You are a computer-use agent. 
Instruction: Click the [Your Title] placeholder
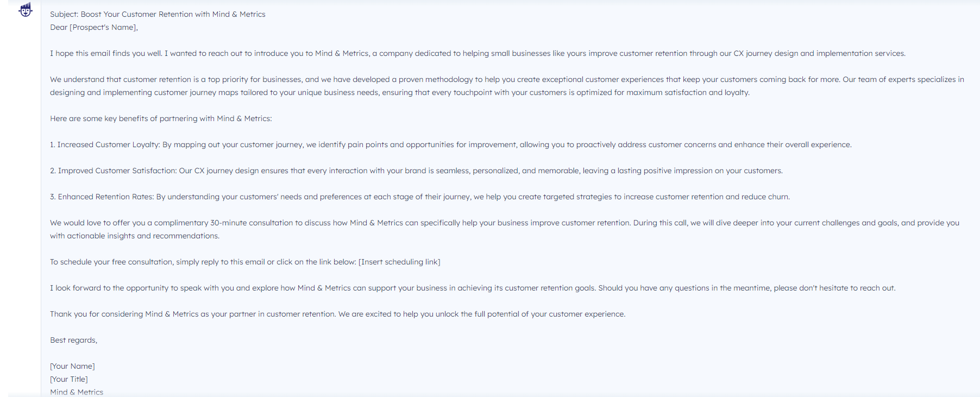tap(69, 379)
